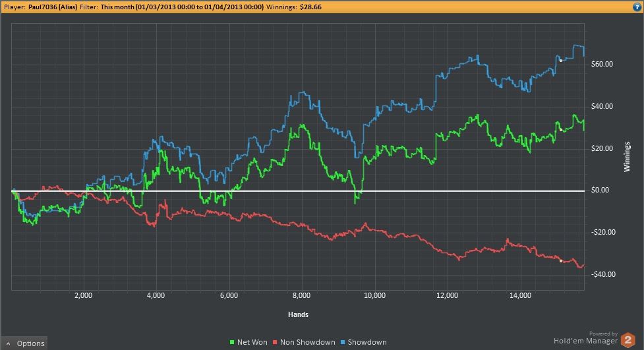Click the 12,000 hands axis label
This screenshot has height=350, width=644.
tap(448, 295)
